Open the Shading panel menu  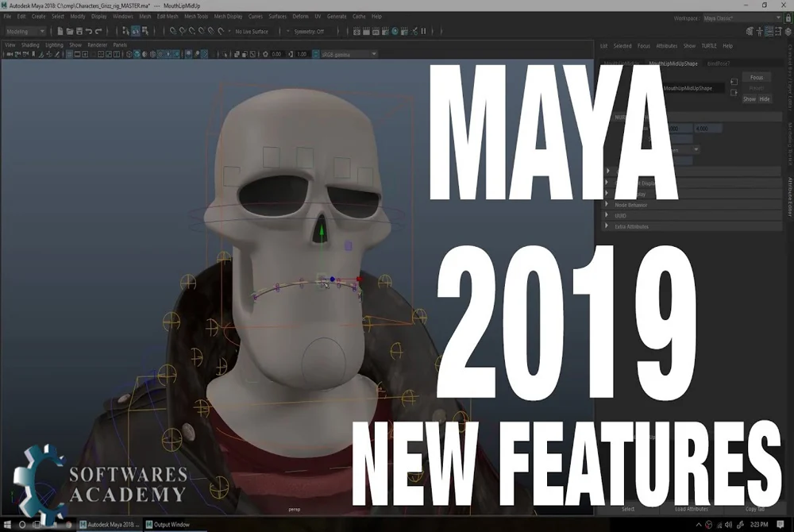[x=30, y=45]
